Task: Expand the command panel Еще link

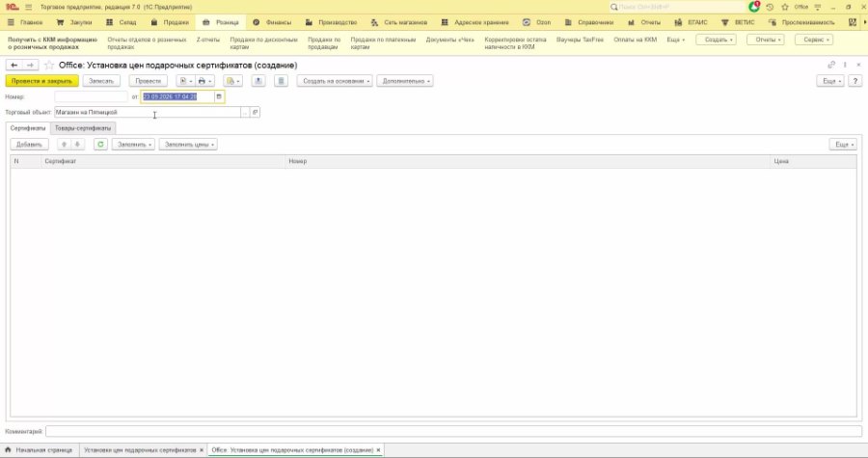Action: [676, 40]
